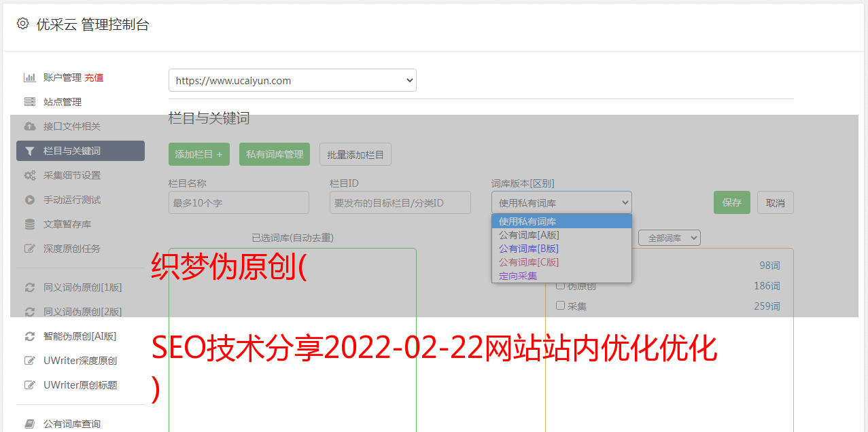The image size is (868, 432).
Task: Click the database icon for 文章暂存库
Action: pyautogui.click(x=30, y=224)
